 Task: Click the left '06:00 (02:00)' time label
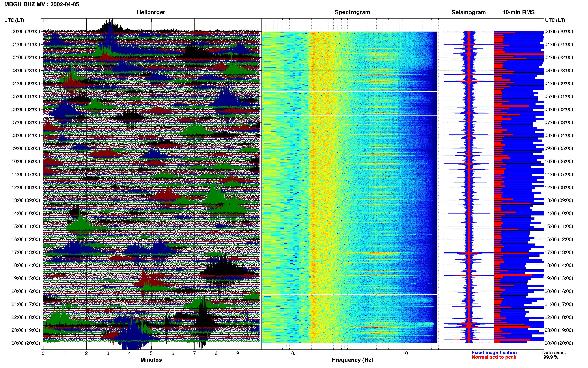pyautogui.click(x=26, y=109)
